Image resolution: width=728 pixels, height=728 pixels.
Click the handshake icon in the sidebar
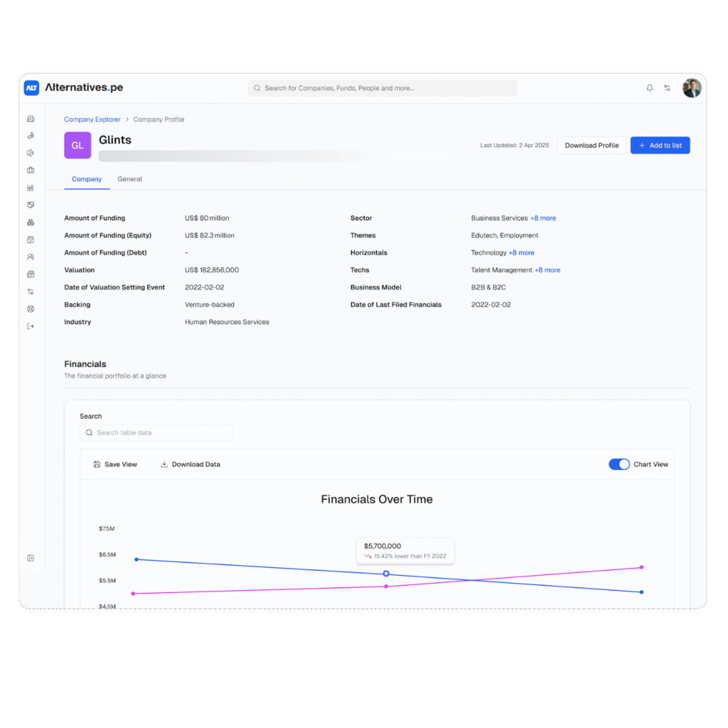[31, 205]
